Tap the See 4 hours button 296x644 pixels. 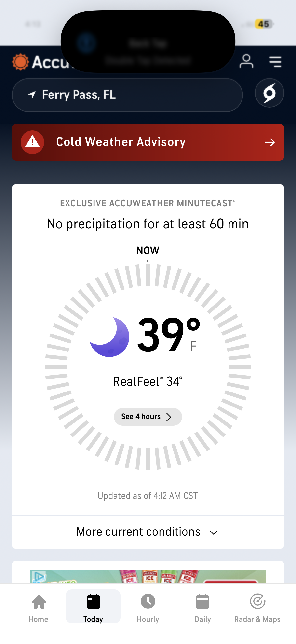(x=148, y=417)
